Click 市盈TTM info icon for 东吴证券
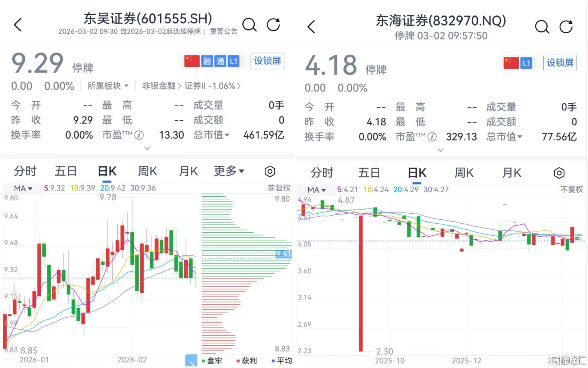This screenshot has height=368, width=588. [139, 135]
